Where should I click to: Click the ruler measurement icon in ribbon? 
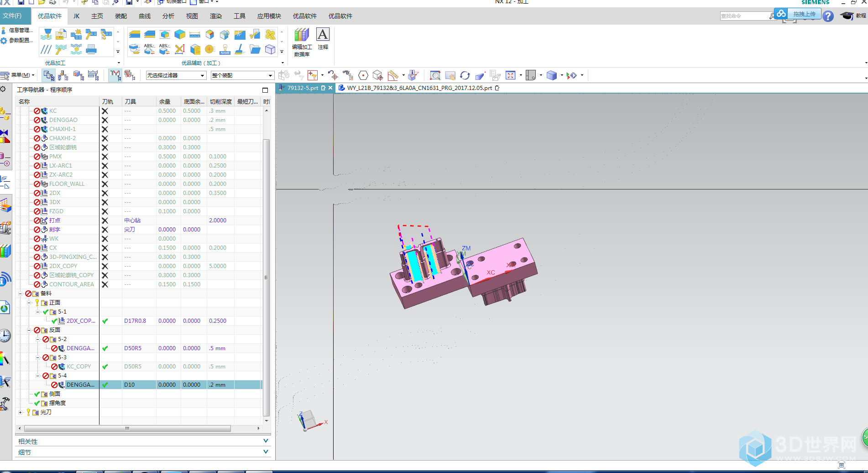[195, 35]
